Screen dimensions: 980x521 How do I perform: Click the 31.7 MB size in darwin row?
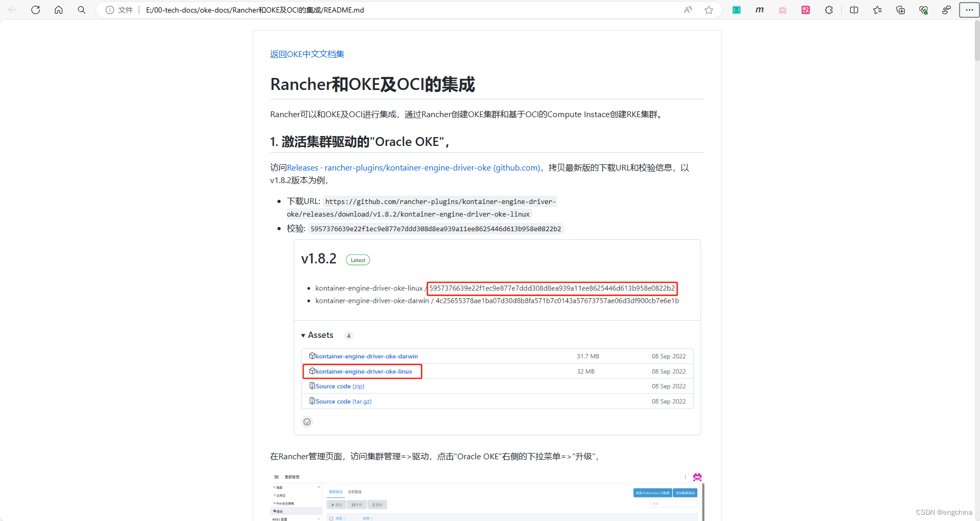click(588, 356)
